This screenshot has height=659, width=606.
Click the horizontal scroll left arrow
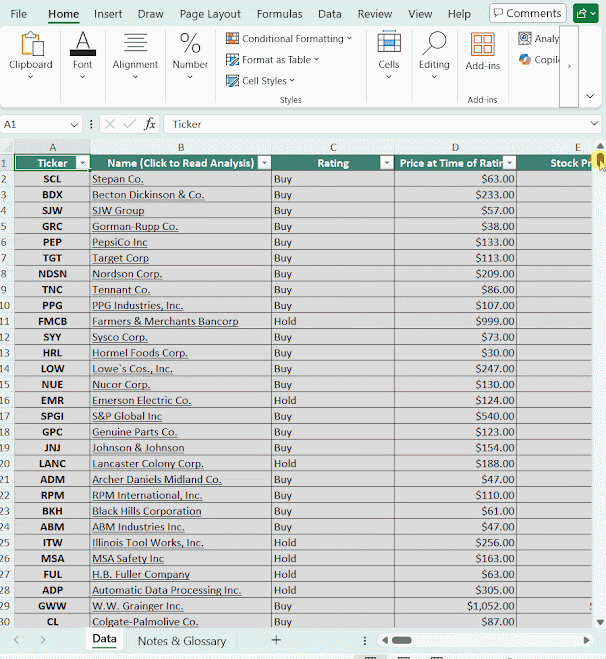(385, 641)
